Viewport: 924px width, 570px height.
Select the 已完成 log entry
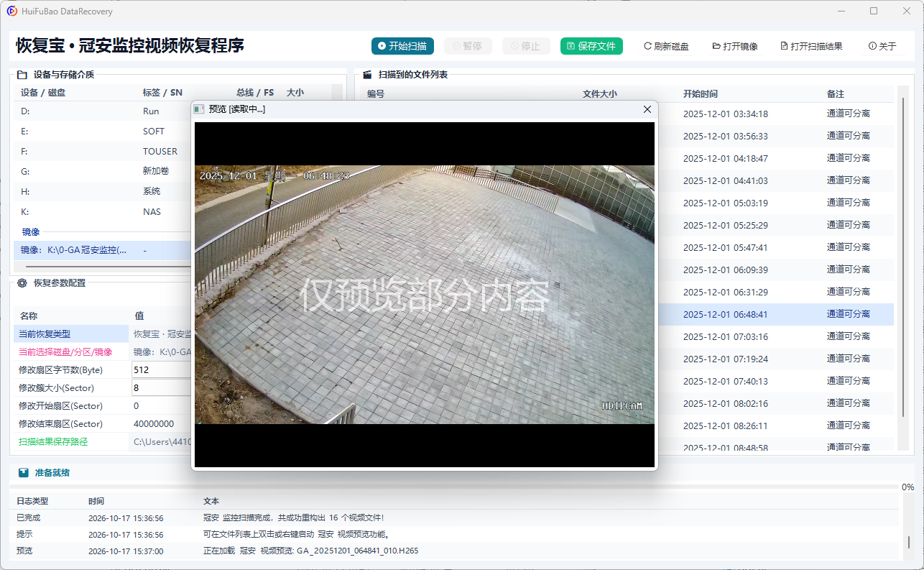click(x=454, y=518)
